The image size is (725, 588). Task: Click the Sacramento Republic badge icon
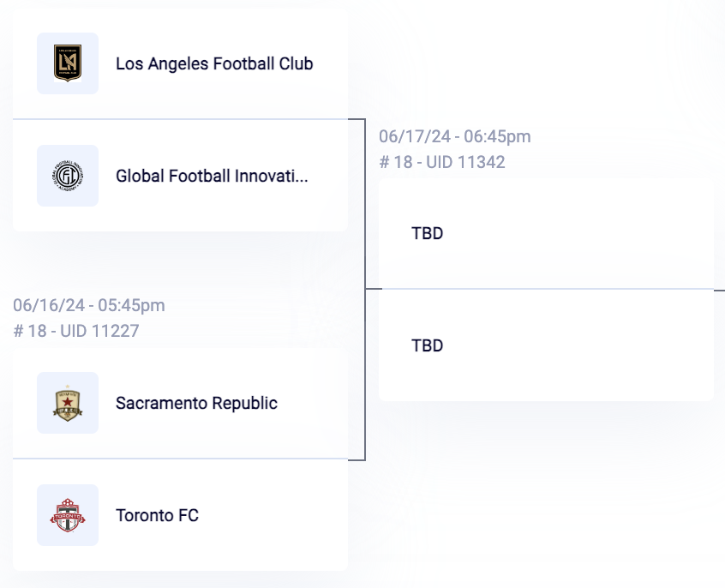[x=68, y=403]
